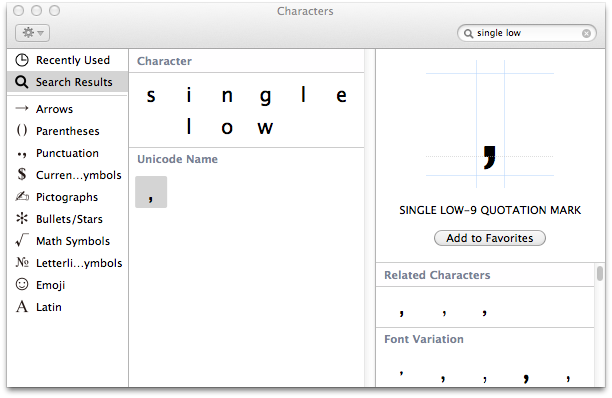
Task: Click Add to Favorites button
Action: pos(490,238)
